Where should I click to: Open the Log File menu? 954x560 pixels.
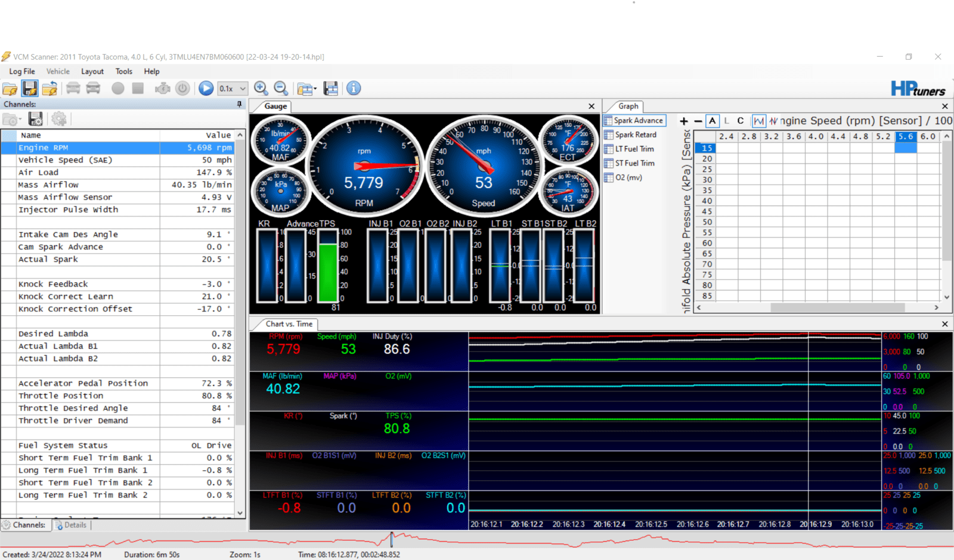(22, 71)
